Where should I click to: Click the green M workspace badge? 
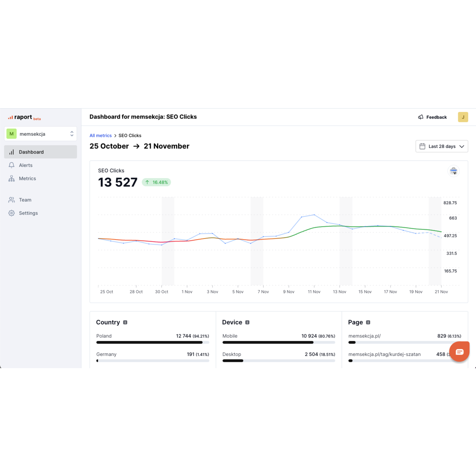coord(12,134)
